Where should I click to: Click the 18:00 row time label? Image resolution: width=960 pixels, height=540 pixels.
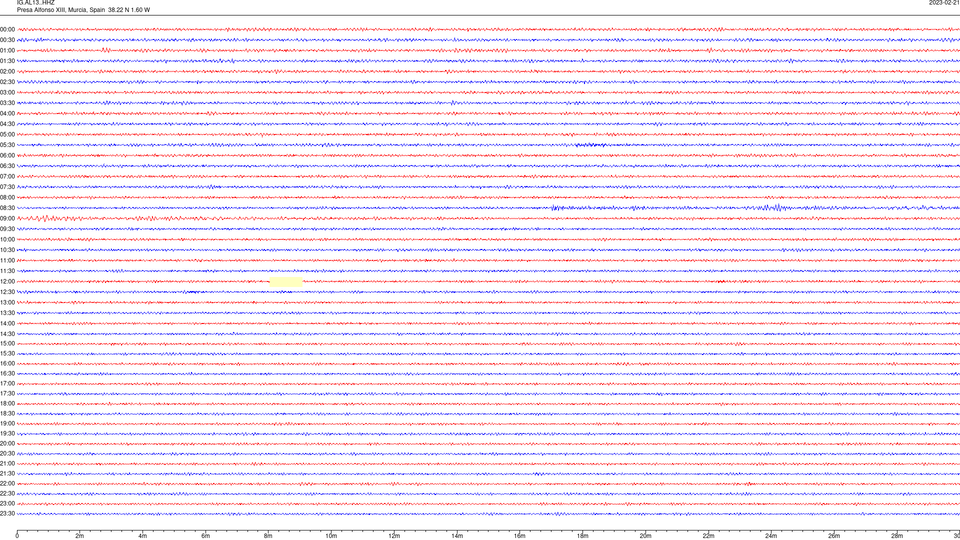coord(7,403)
